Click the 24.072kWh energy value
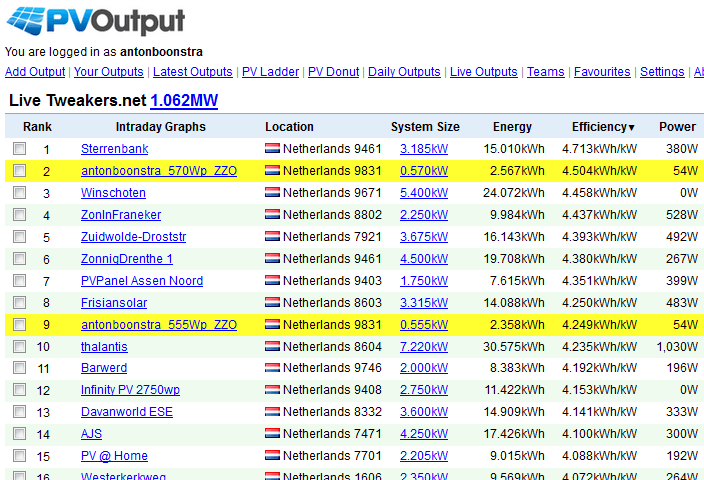The height and width of the screenshot is (480, 704). coord(514,193)
